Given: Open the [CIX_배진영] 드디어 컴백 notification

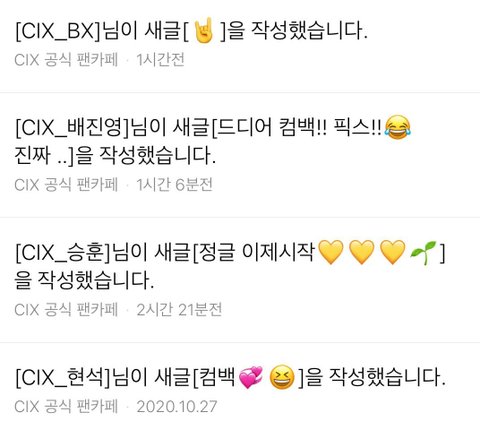Looking at the screenshot, I should (240, 155).
